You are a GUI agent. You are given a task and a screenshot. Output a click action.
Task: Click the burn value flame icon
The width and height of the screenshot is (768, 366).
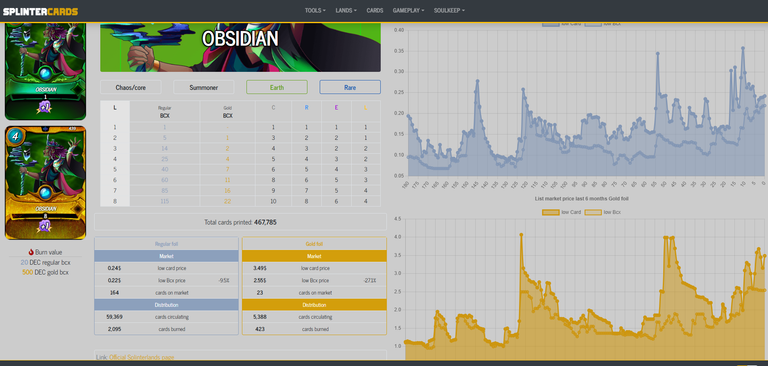tap(31, 252)
